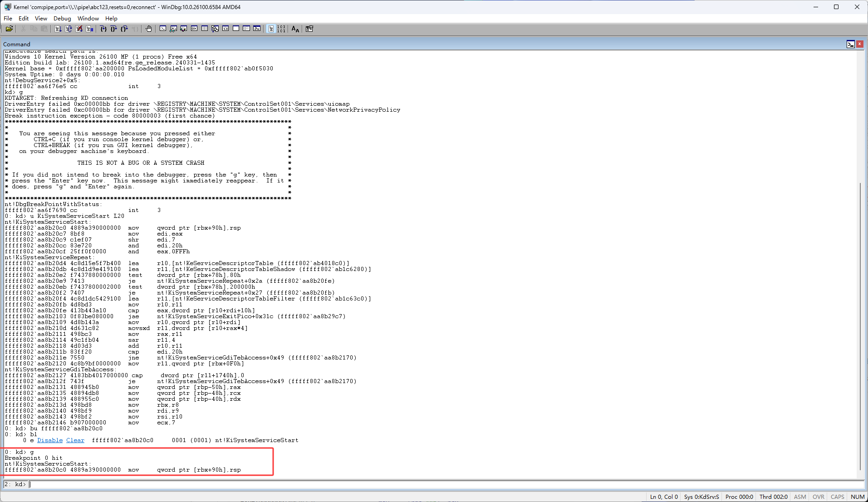Open the Scratch Pad via toolbar icon
The height and width of the screenshot is (502, 868).
click(x=236, y=29)
